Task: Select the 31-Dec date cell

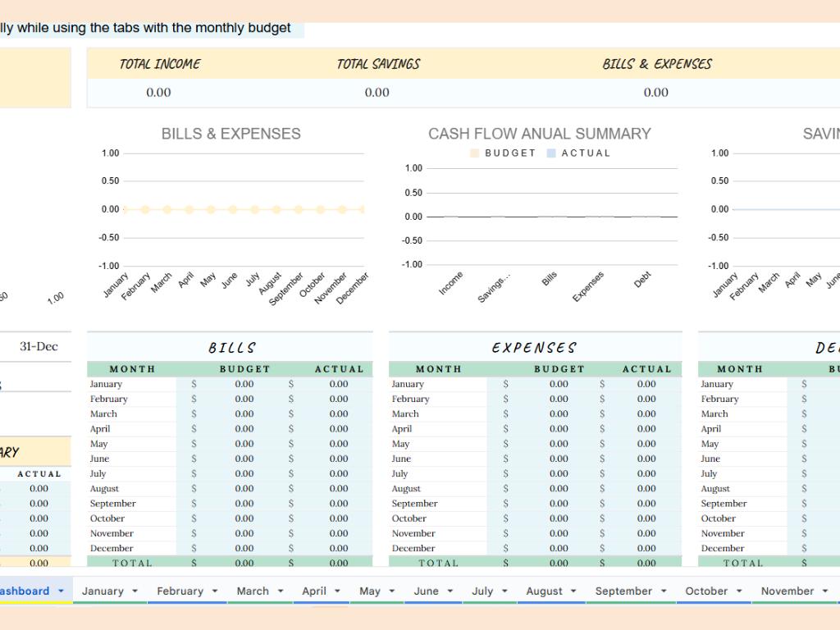Action: pos(39,347)
